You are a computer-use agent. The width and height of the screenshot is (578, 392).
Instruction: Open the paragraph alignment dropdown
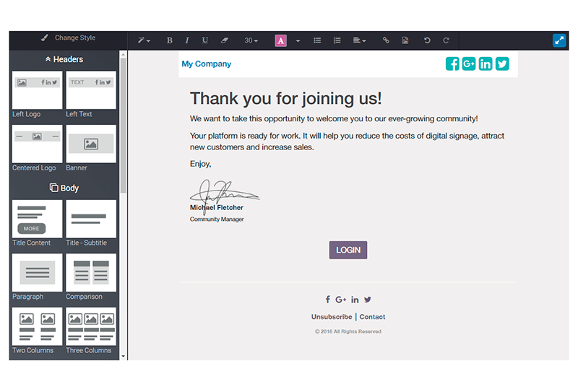click(x=359, y=40)
